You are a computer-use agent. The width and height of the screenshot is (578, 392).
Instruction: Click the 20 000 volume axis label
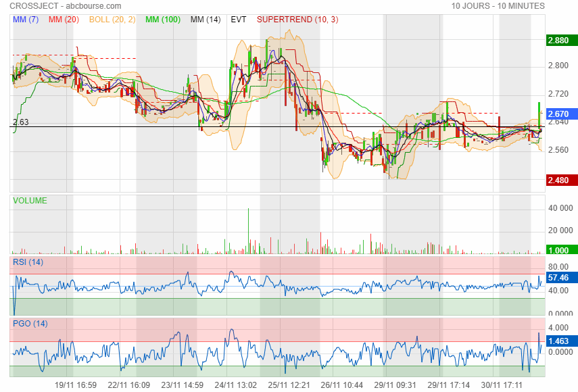pos(560,230)
